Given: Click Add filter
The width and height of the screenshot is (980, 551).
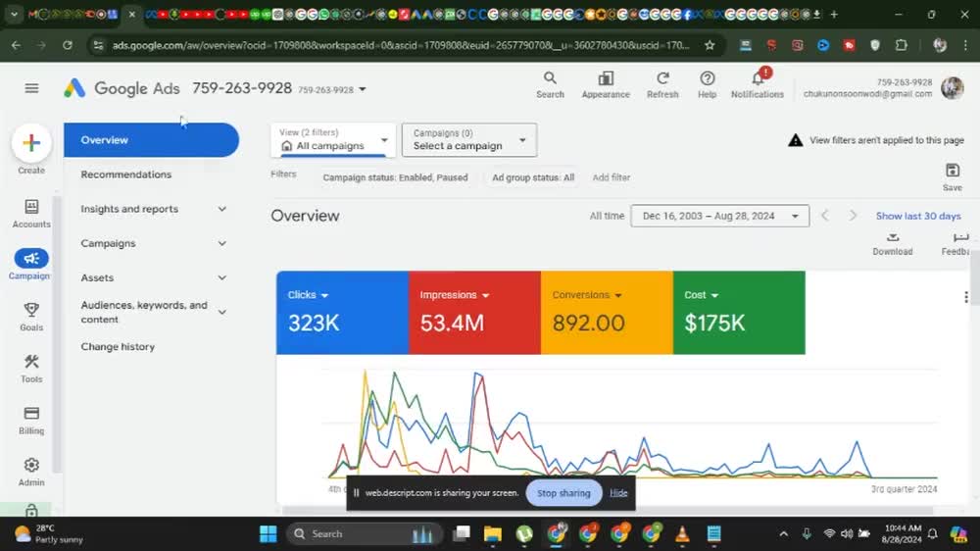Looking at the screenshot, I should pyautogui.click(x=611, y=177).
